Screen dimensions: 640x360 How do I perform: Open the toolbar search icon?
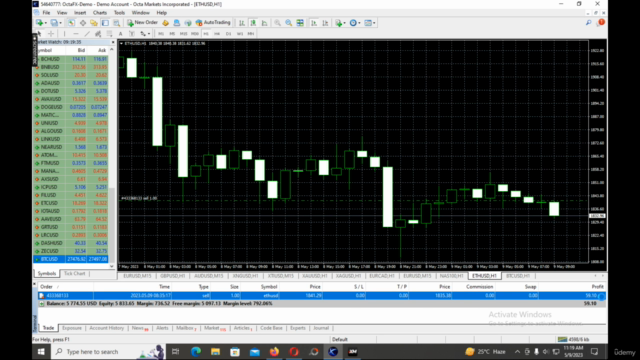click(589, 23)
